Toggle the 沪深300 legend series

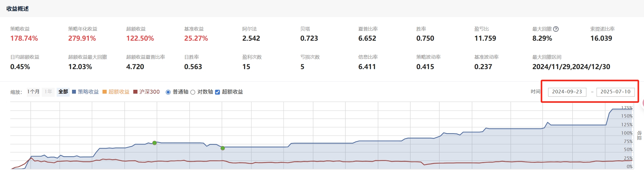(x=146, y=92)
